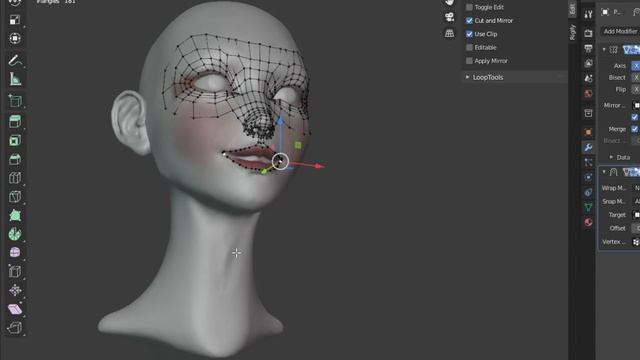Select the Inset Faces tool
The image size is (640, 360).
pos(15,140)
